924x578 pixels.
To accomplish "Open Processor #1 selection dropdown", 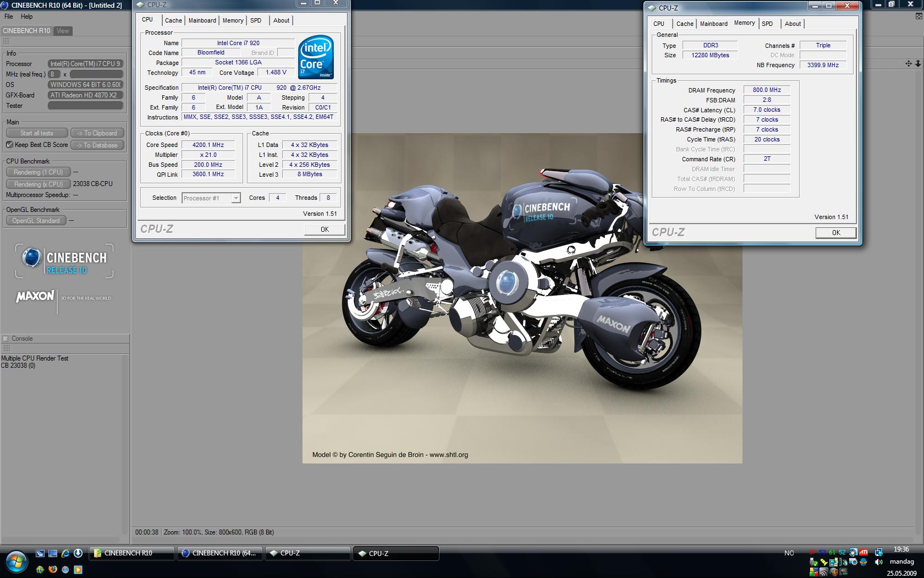I will [x=211, y=198].
